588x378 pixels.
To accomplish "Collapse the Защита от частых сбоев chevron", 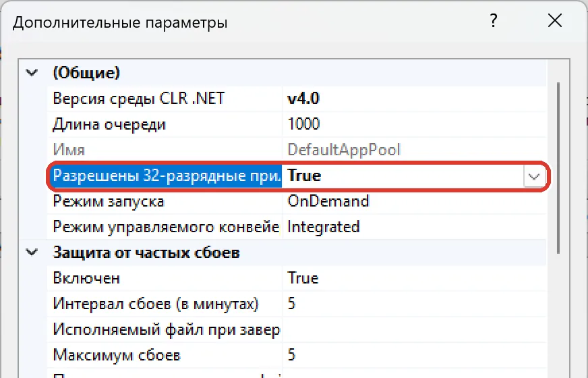I will [x=32, y=252].
